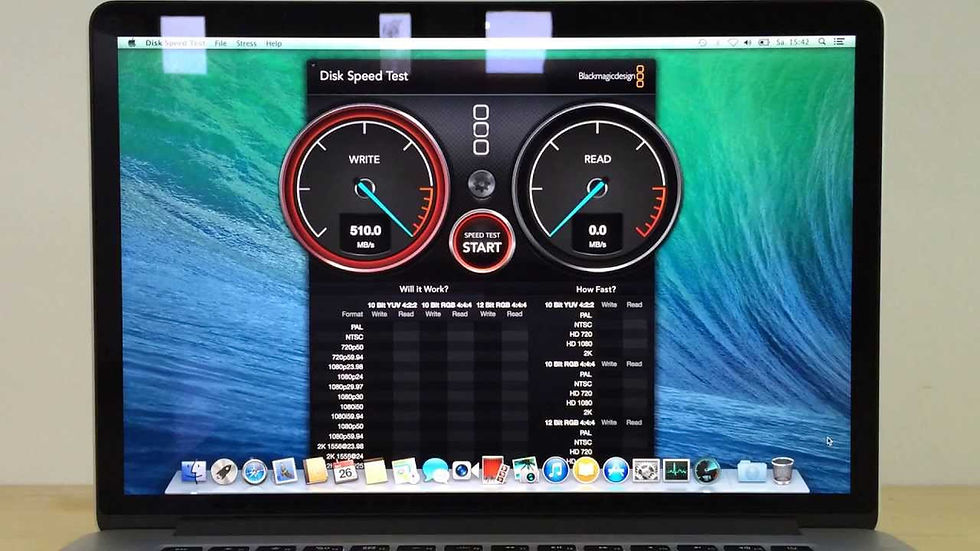Open the battery status menu

point(764,42)
